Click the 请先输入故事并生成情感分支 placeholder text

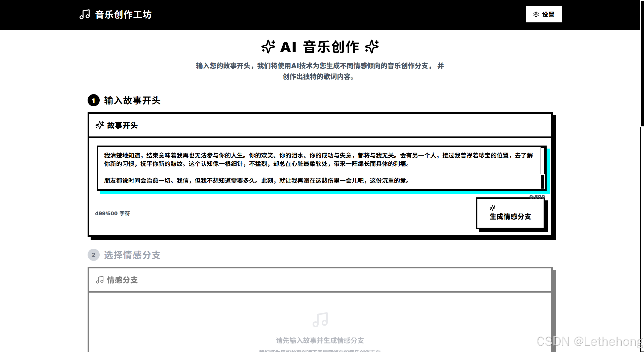(320, 340)
